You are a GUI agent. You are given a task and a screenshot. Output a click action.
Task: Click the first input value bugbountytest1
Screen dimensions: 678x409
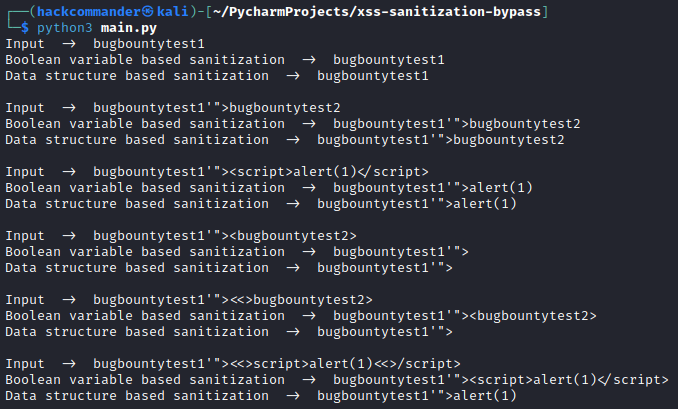[149, 45]
